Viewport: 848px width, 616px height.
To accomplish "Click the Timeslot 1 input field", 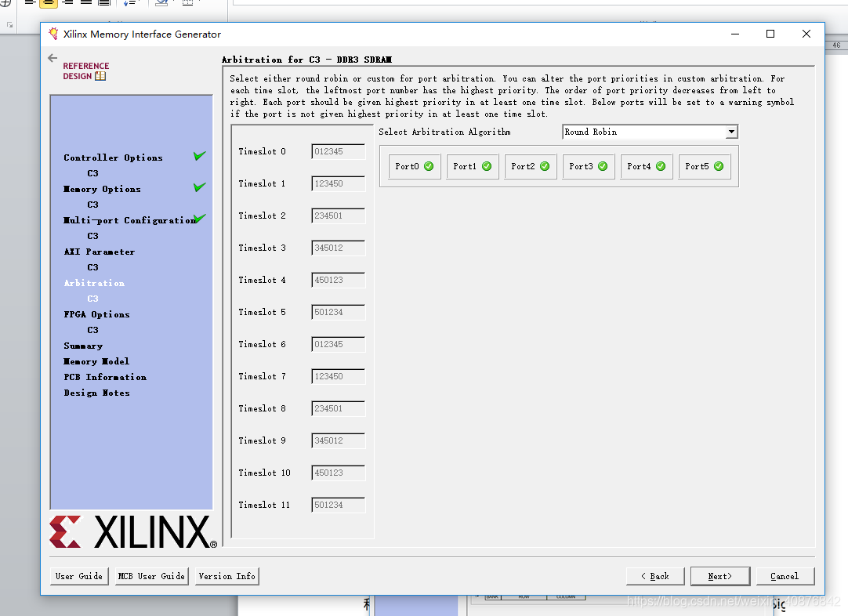I will click(x=339, y=184).
